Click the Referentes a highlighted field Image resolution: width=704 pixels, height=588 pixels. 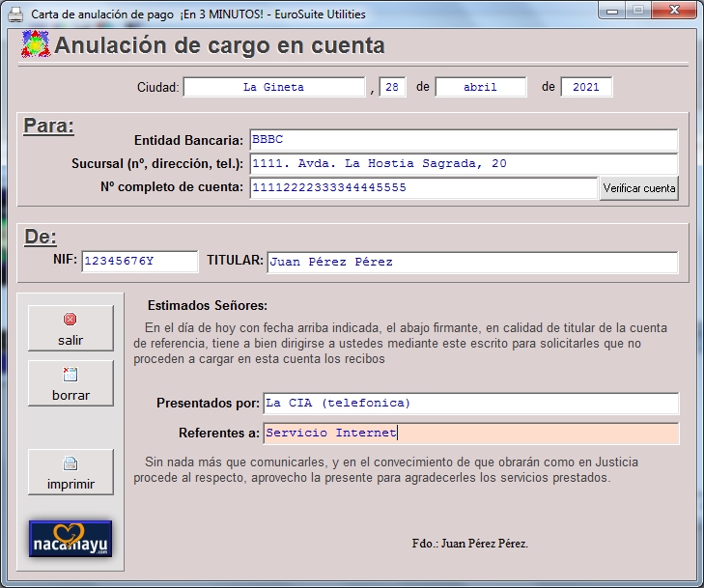click(470, 434)
